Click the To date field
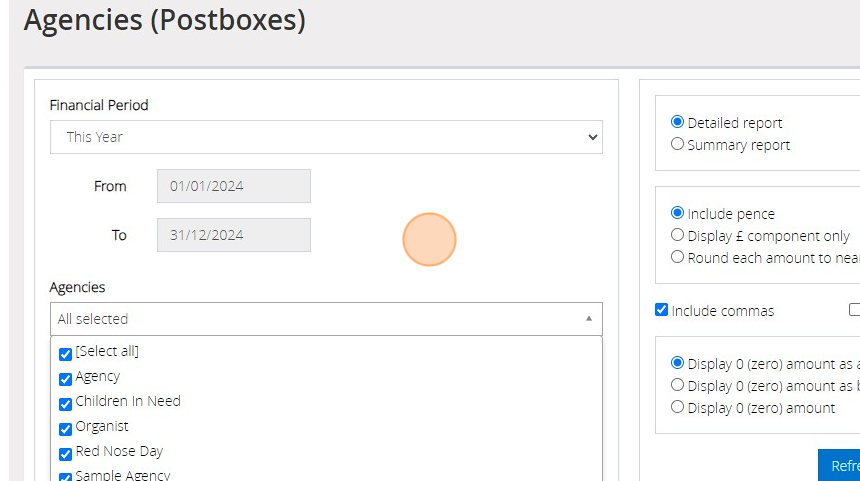The width and height of the screenshot is (860, 481). 234,235
